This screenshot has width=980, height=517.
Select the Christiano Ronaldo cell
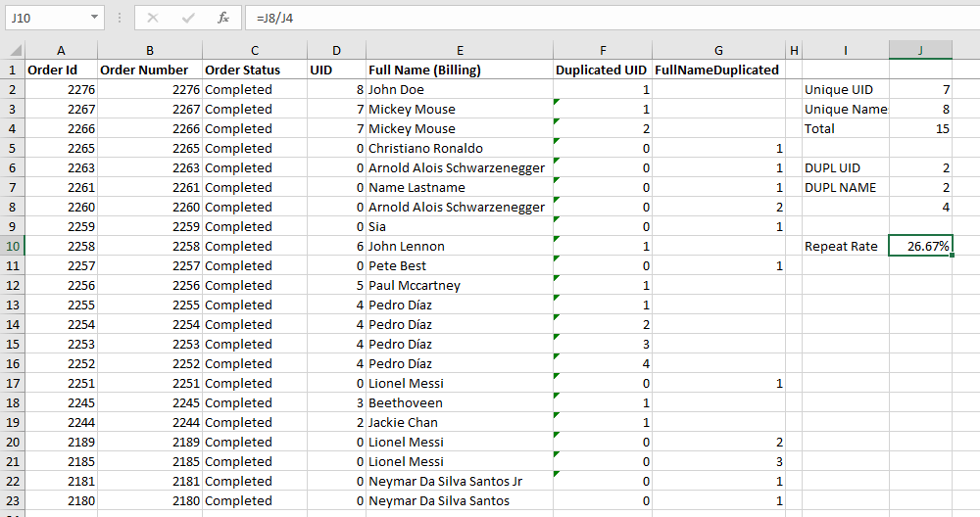tap(460, 148)
